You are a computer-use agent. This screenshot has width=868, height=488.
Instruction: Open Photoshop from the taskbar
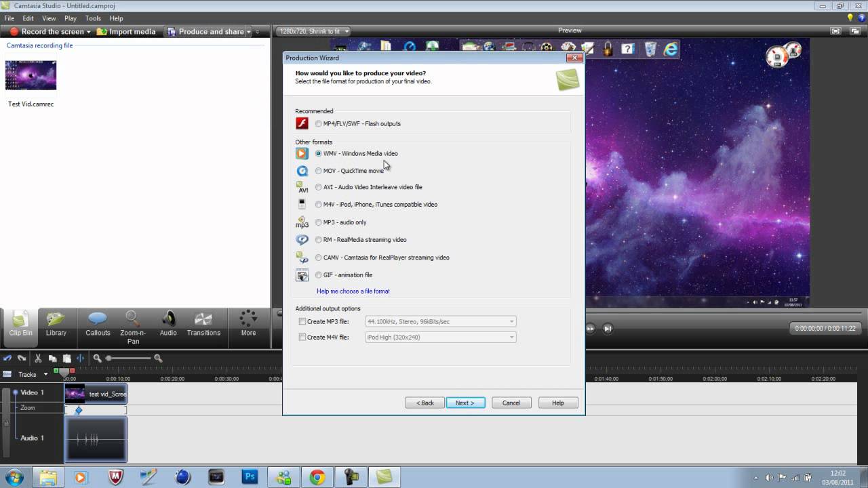click(x=250, y=477)
